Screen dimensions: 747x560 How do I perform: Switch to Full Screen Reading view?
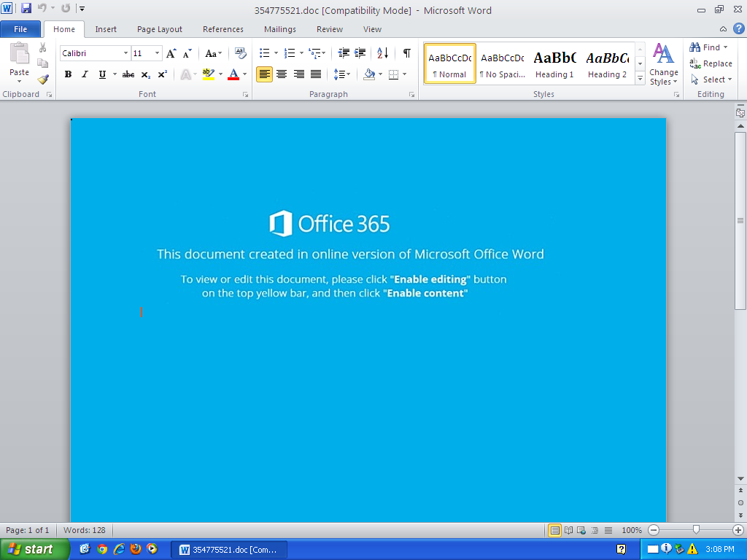(568, 530)
